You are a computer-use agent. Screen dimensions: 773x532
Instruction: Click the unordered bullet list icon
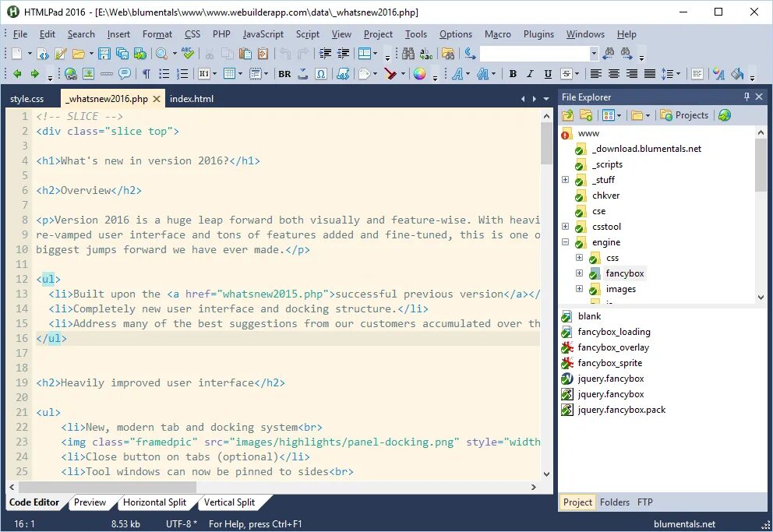[x=164, y=74]
